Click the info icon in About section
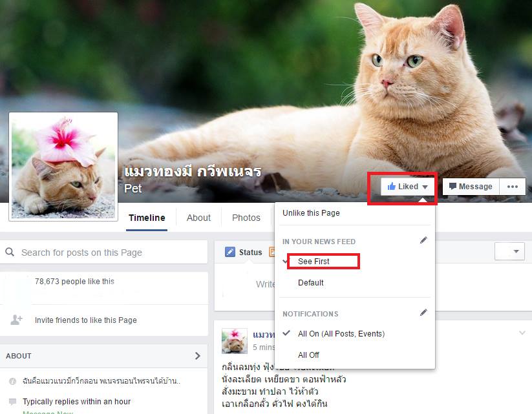This screenshot has height=414, width=532. pyautogui.click(x=12, y=381)
